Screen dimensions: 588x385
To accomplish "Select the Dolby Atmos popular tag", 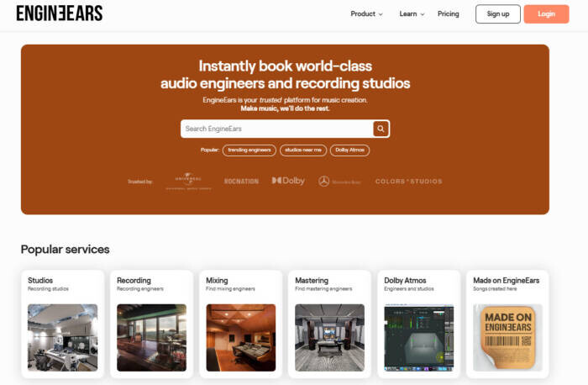I will pyautogui.click(x=349, y=150).
